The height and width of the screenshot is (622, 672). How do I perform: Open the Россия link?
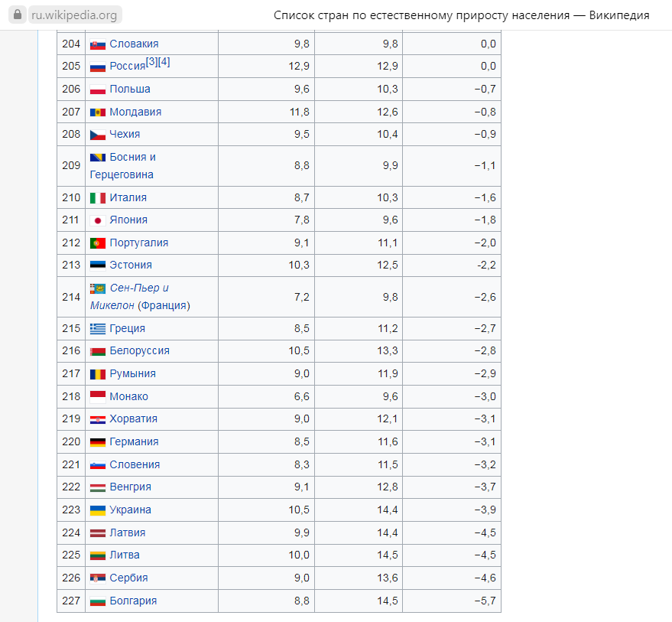tap(128, 66)
